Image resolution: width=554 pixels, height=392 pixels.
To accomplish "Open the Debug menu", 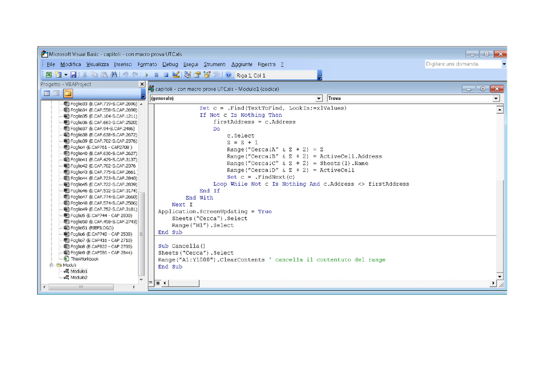I will (170, 64).
